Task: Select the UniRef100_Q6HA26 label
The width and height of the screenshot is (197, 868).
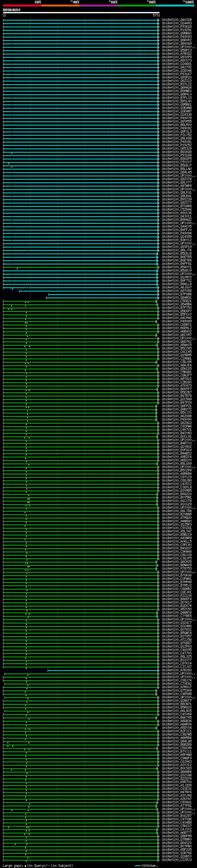Action: pos(176,87)
